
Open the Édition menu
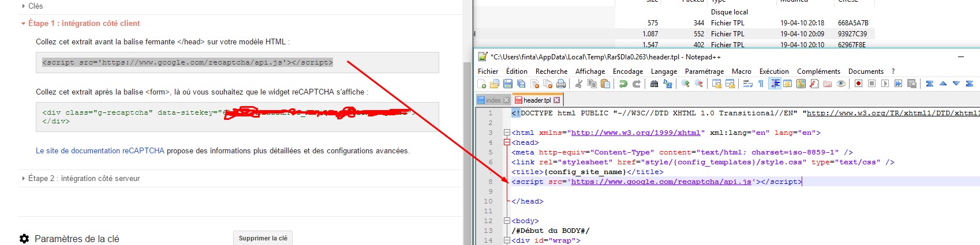pyautogui.click(x=517, y=71)
